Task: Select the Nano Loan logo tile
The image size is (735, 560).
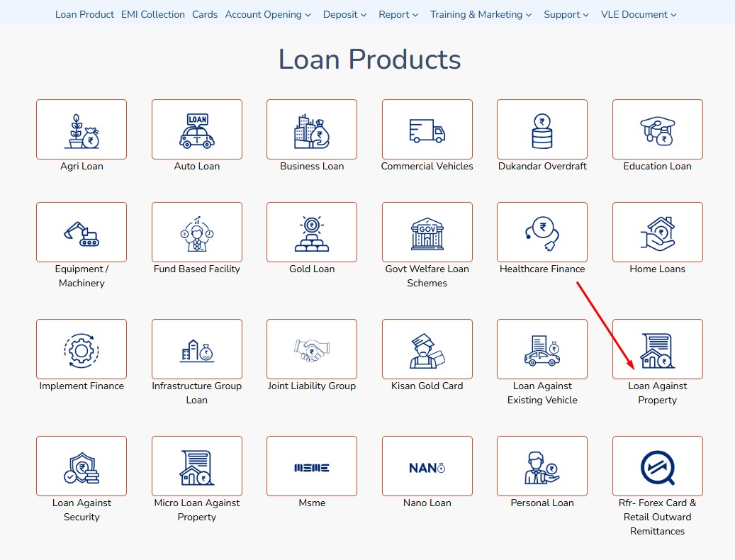Action: tap(427, 466)
